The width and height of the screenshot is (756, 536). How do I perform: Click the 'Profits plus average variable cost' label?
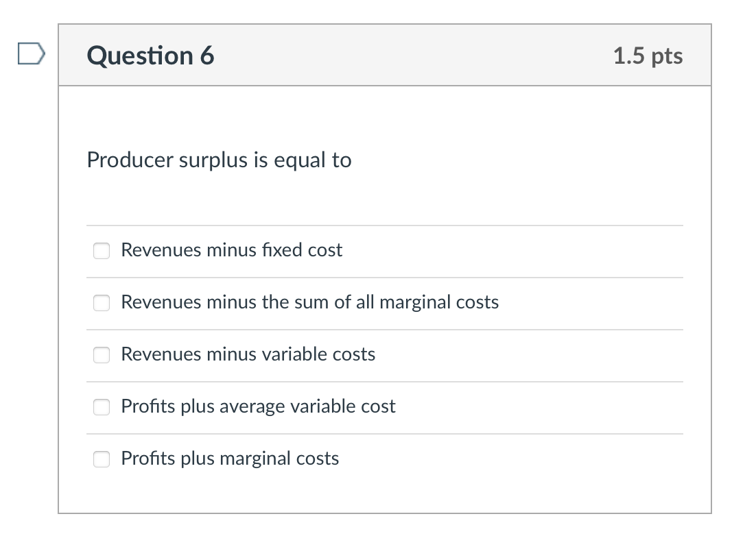(258, 406)
